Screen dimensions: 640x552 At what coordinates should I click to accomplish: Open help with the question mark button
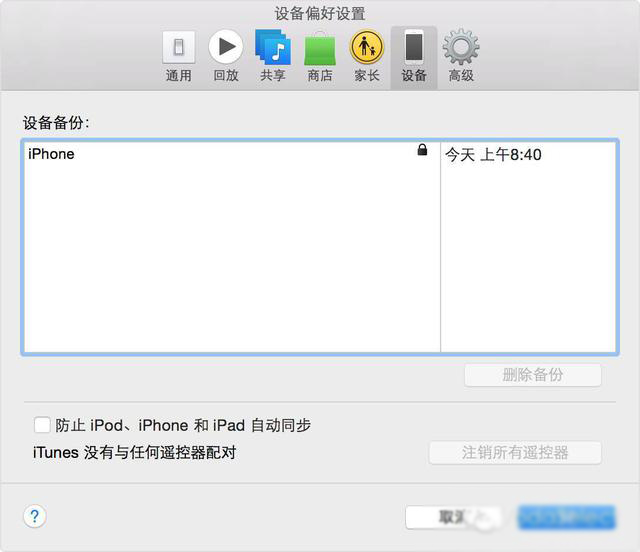click(35, 516)
